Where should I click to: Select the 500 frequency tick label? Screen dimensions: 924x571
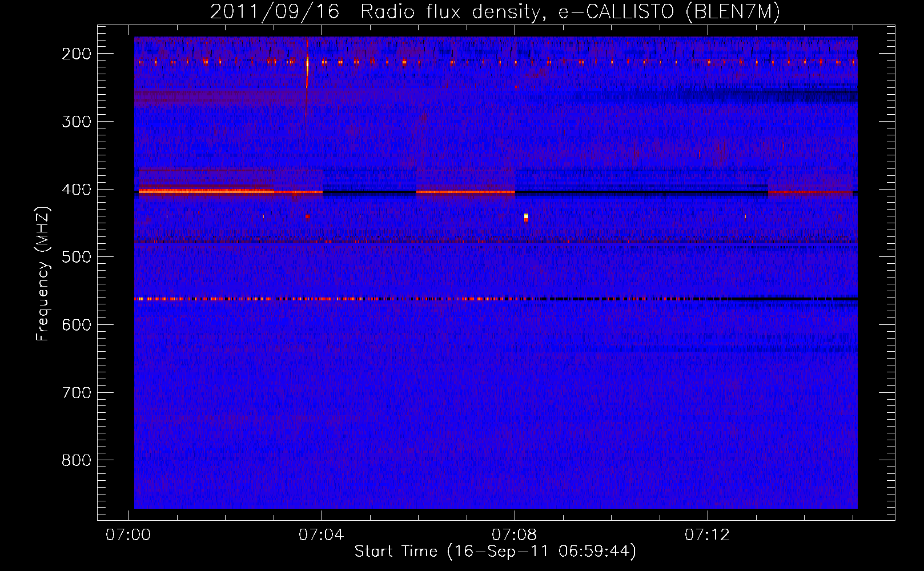point(77,257)
